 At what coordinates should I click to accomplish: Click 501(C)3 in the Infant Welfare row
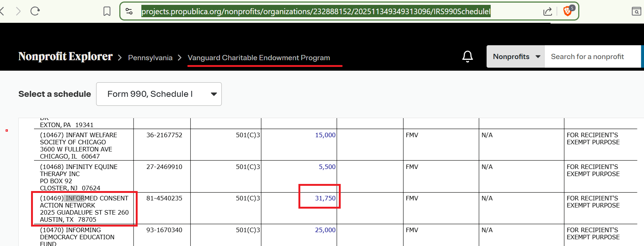pyautogui.click(x=248, y=135)
